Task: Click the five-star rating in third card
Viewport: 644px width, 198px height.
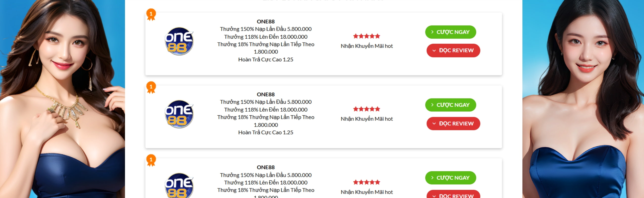Action: click(x=367, y=182)
